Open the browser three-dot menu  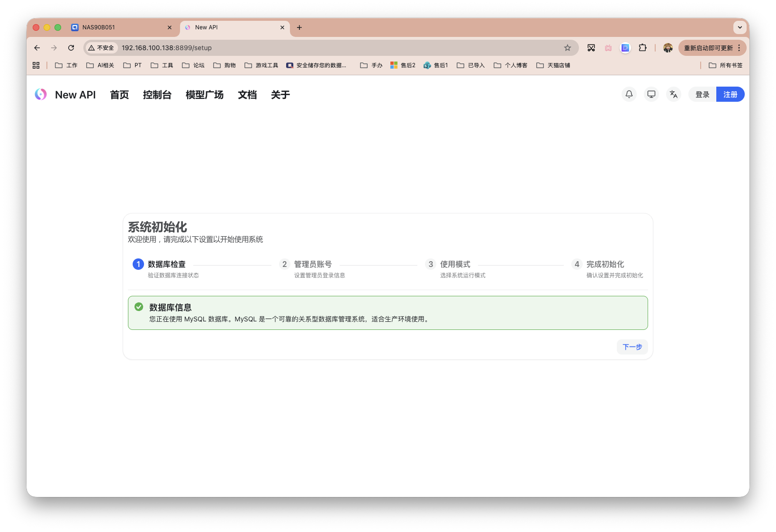[740, 47]
